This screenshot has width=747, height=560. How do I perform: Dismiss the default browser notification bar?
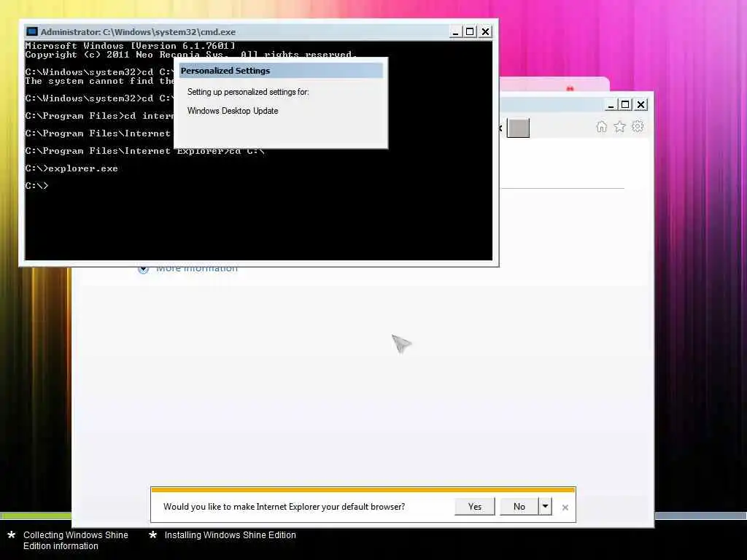tap(565, 507)
